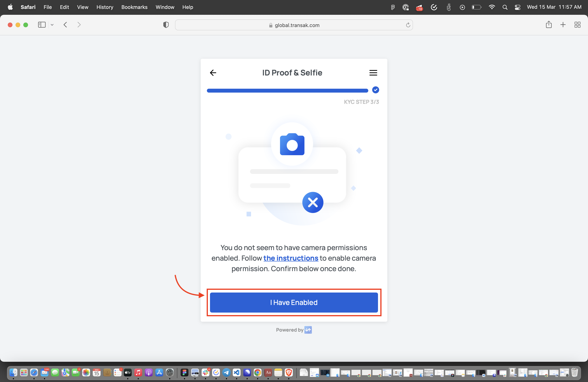This screenshot has height=382, width=588.
Task: Open the Transak hamburger menu
Action: [x=373, y=72]
